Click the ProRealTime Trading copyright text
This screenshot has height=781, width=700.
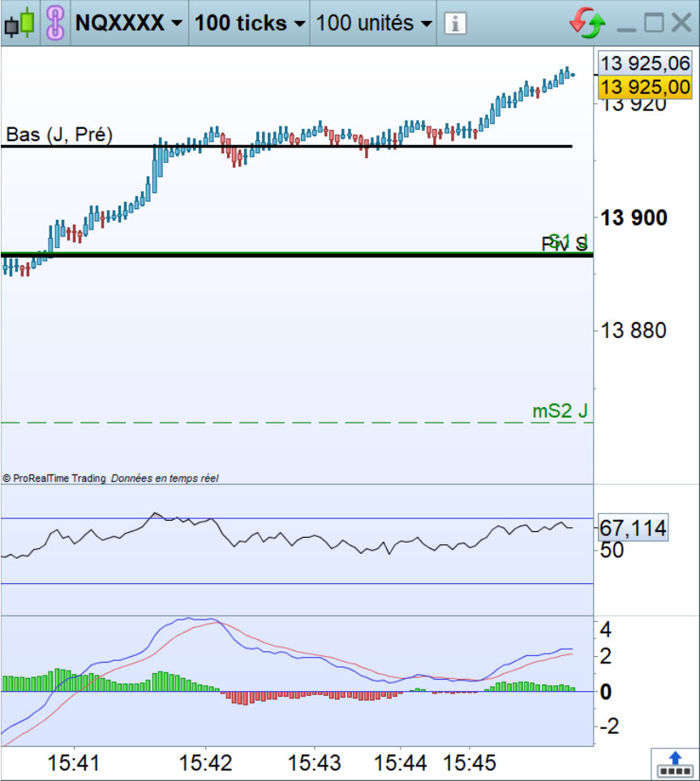[x=54, y=478]
